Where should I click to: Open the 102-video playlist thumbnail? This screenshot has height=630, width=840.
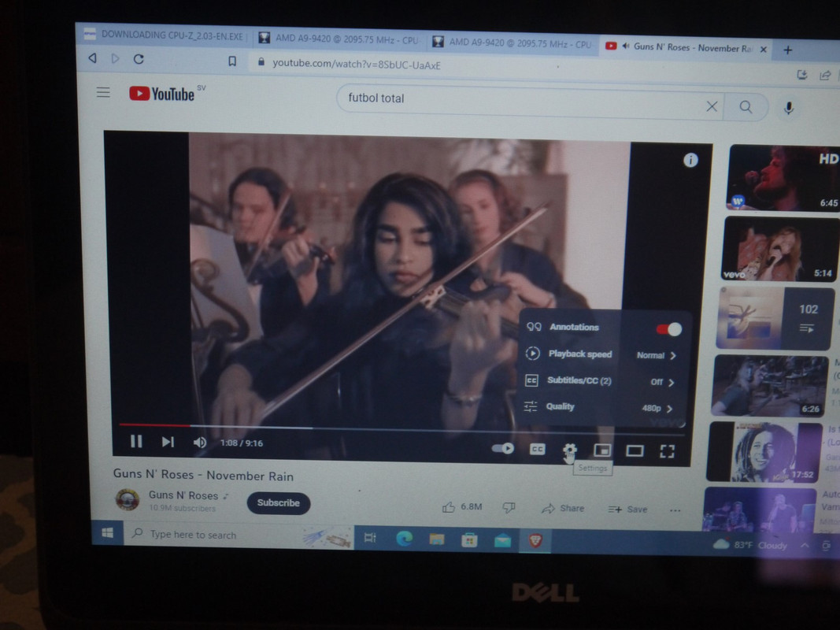775,318
